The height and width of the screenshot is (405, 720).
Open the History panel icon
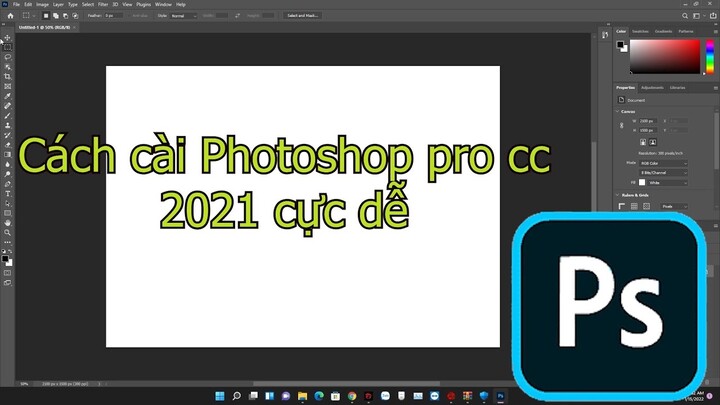click(x=605, y=35)
